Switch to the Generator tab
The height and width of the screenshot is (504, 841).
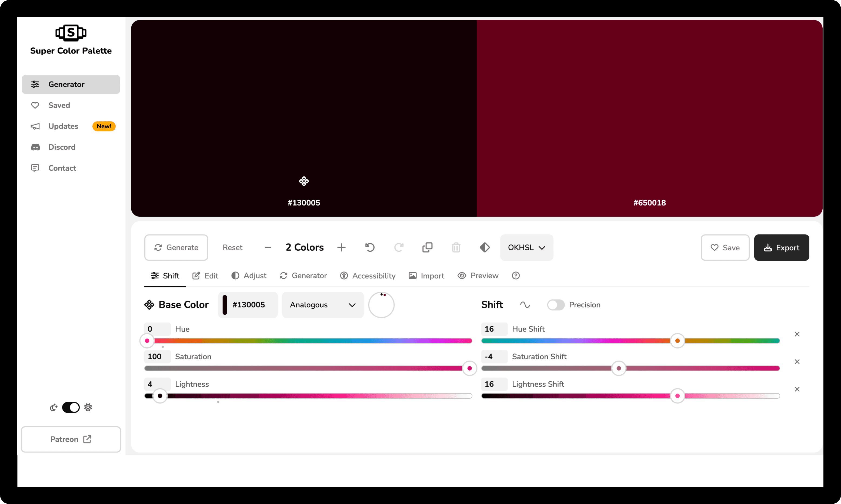pyautogui.click(x=303, y=276)
